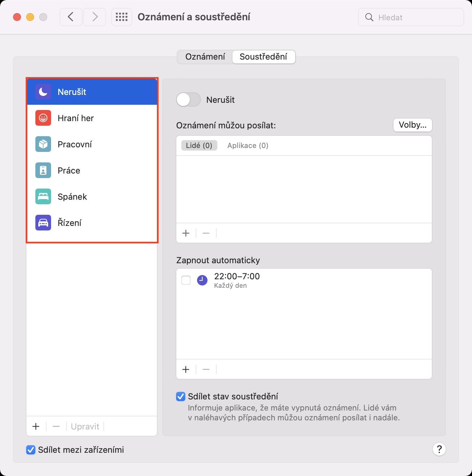Click the search magnifier icon
The image size is (472, 476).
369,17
